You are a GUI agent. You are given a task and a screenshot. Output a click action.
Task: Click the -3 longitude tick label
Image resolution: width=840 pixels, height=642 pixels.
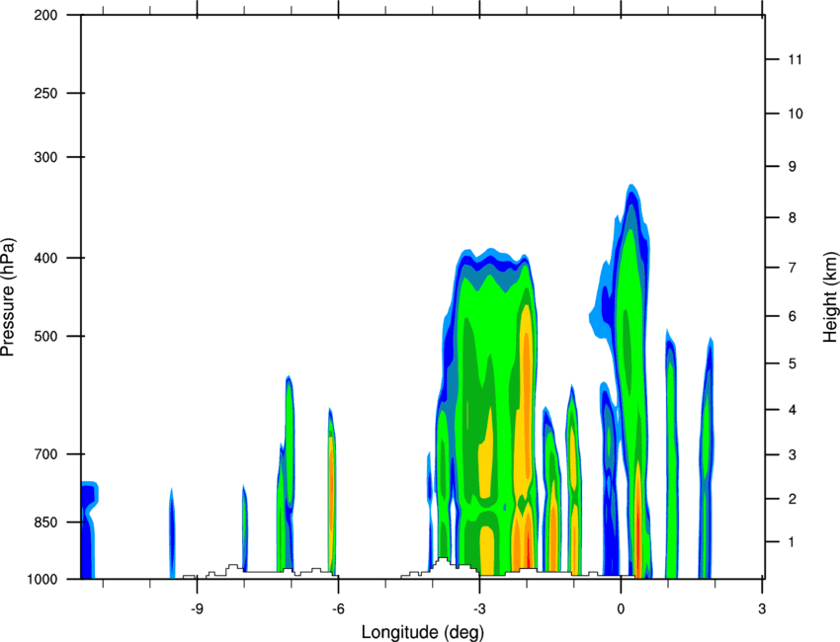[479, 609]
